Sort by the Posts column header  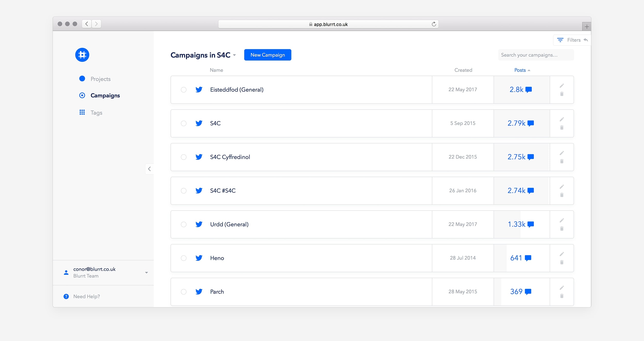pos(522,70)
